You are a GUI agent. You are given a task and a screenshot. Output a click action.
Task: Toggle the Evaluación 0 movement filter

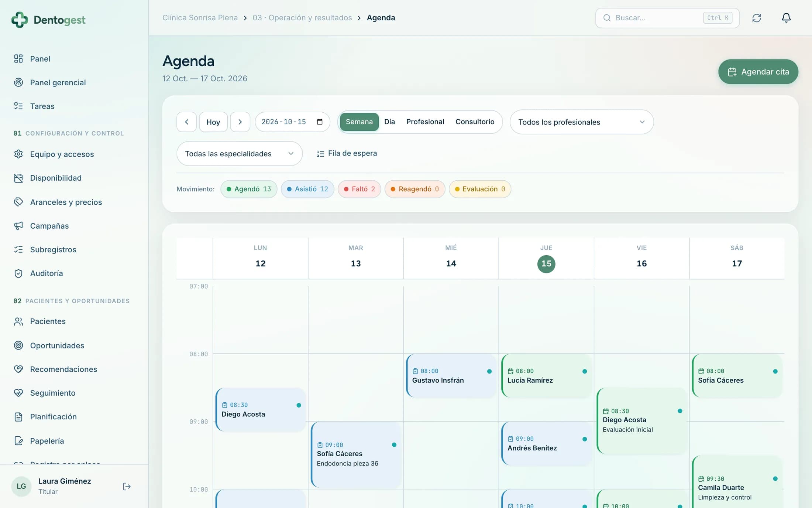480,189
